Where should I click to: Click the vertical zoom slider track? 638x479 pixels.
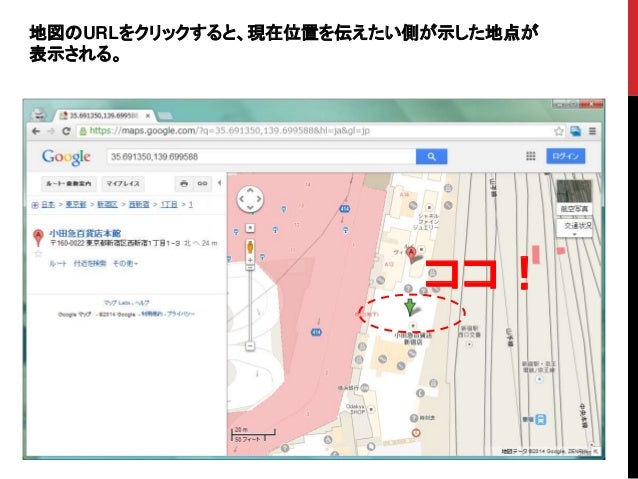click(250, 305)
